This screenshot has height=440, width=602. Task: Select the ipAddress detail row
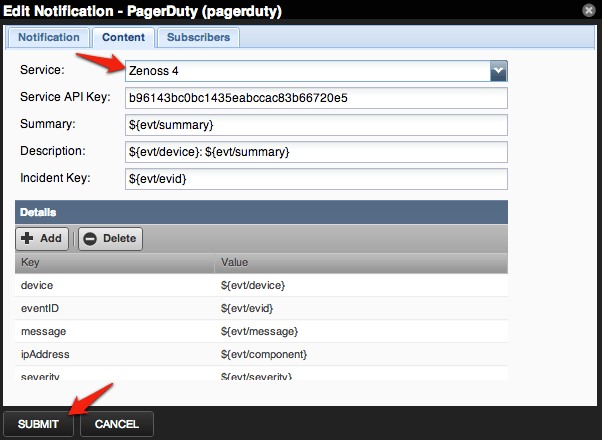pyautogui.click(x=260, y=354)
